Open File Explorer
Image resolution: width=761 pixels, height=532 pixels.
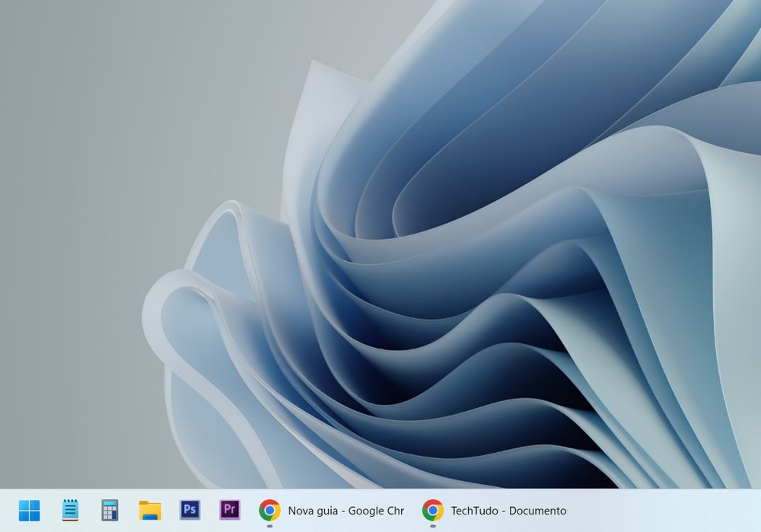tap(150, 508)
